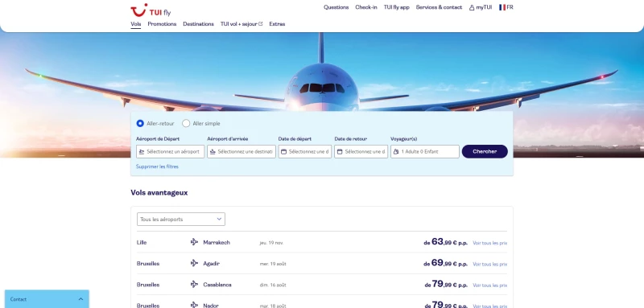Image resolution: width=644 pixels, height=308 pixels.
Task: Click the Marrakech destination text
Action: point(217,242)
